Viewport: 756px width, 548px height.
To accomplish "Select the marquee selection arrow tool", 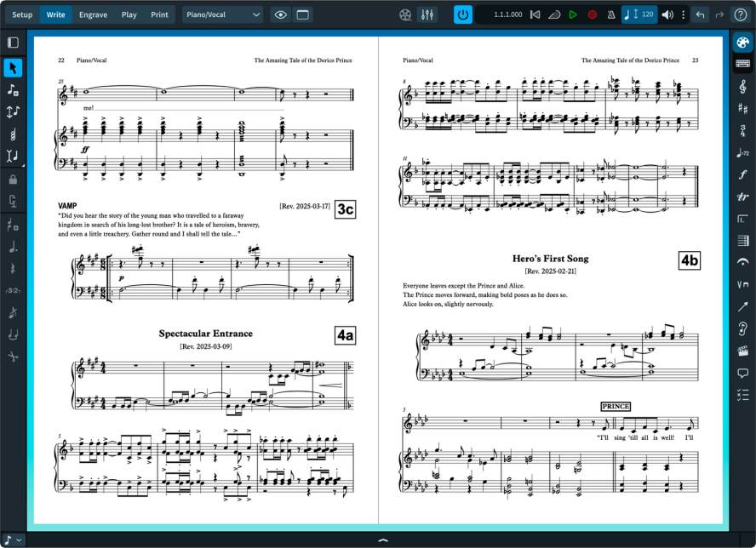I will click(x=11, y=69).
